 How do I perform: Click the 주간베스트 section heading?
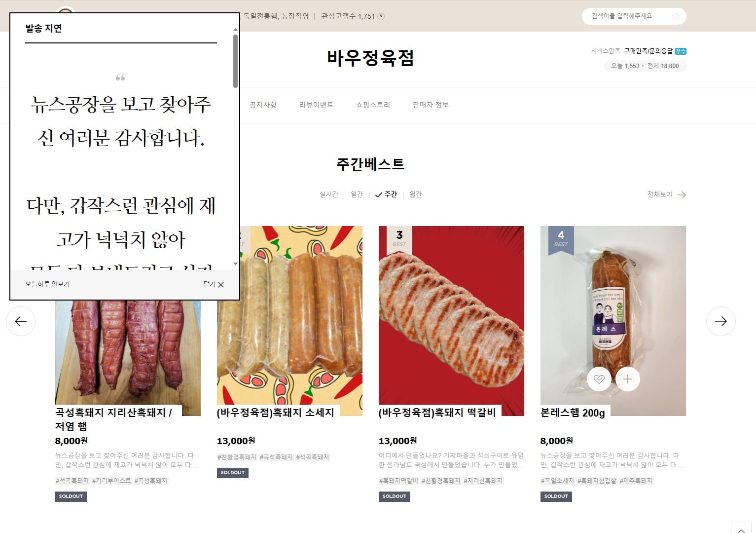pyautogui.click(x=370, y=164)
